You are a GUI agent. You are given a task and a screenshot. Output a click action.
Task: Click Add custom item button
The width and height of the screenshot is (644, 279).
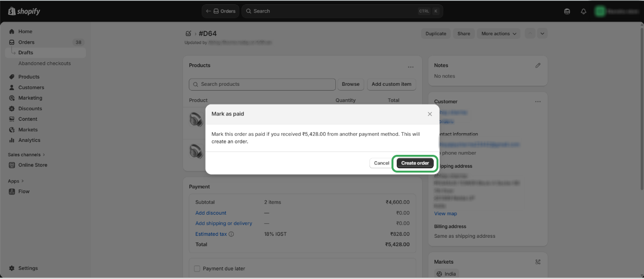(x=391, y=84)
